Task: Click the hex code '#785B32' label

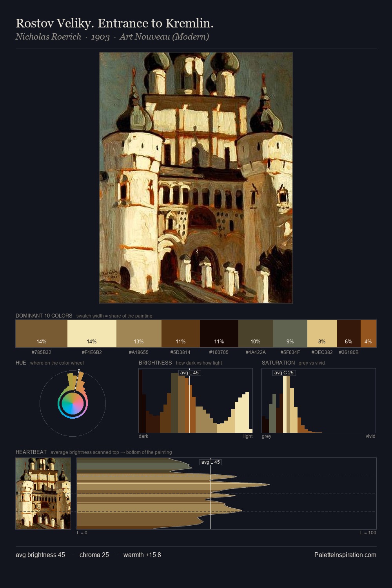Action: 42,352
